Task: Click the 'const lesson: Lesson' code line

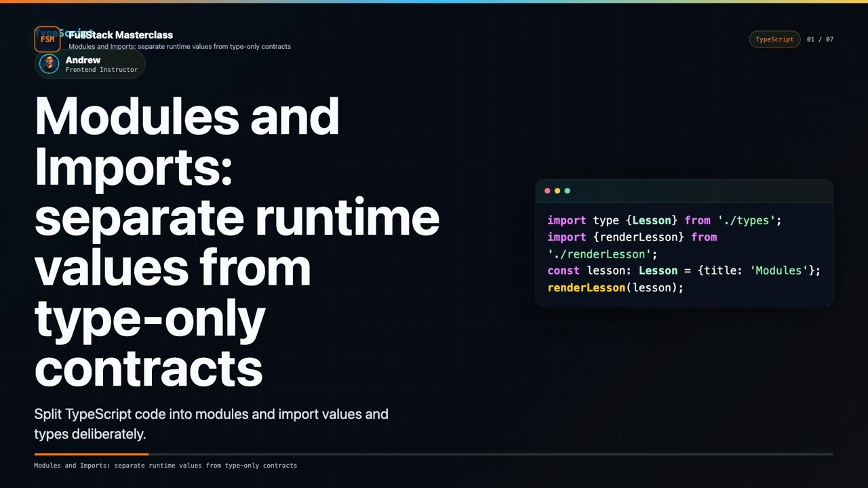Action: click(684, 270)
